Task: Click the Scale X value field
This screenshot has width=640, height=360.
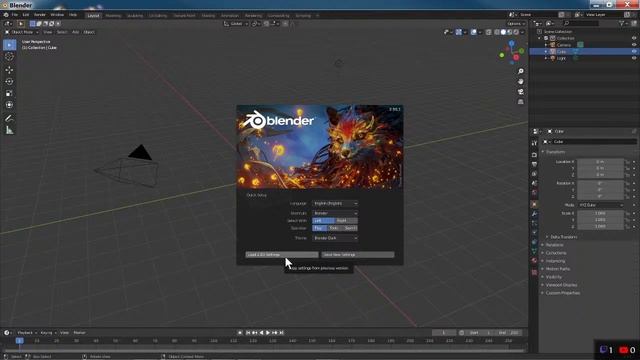Action: [x=600, y=213]
